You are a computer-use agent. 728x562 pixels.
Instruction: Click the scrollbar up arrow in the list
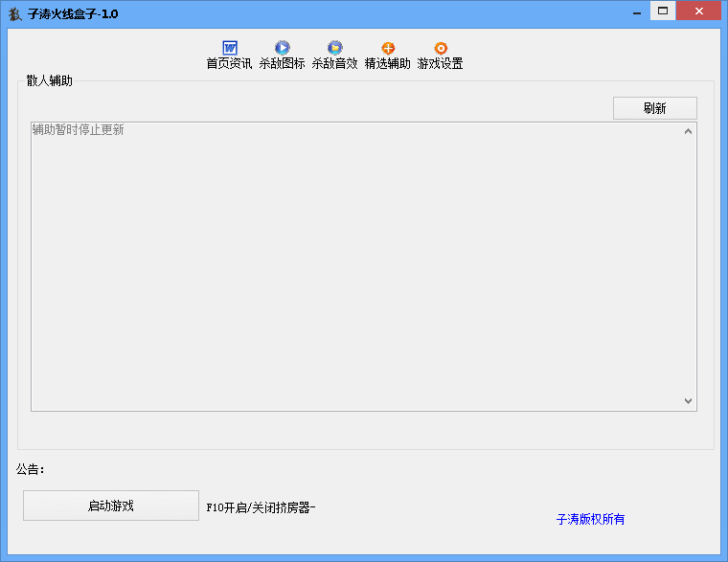tap(688, 131)
